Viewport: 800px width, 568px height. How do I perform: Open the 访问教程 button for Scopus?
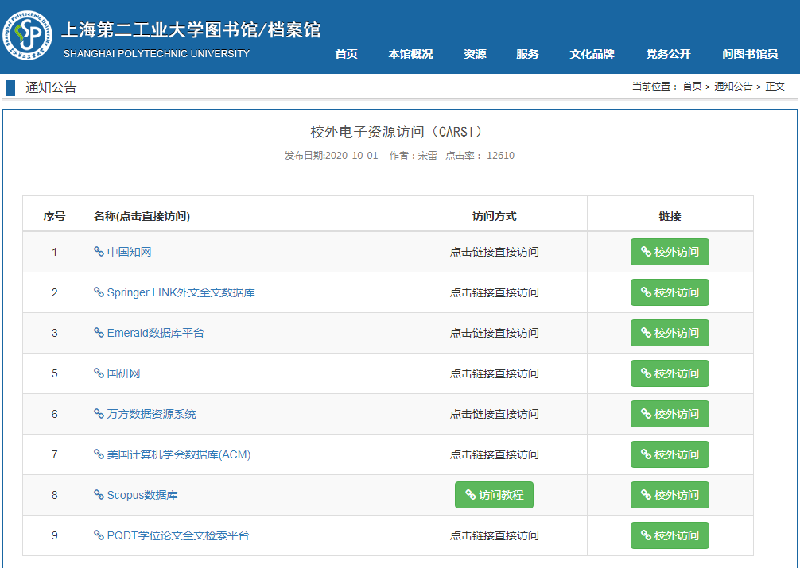[494, 495]
